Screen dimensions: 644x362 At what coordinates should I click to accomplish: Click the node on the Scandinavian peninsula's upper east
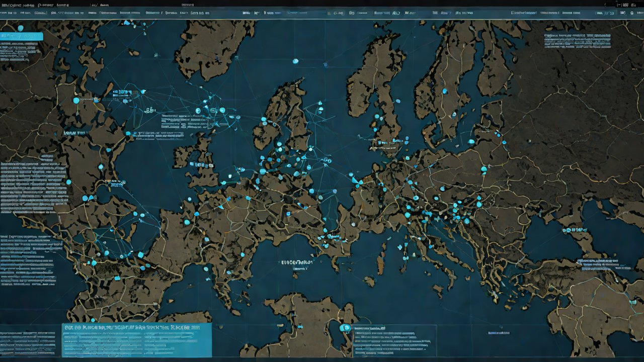[444, 92]
